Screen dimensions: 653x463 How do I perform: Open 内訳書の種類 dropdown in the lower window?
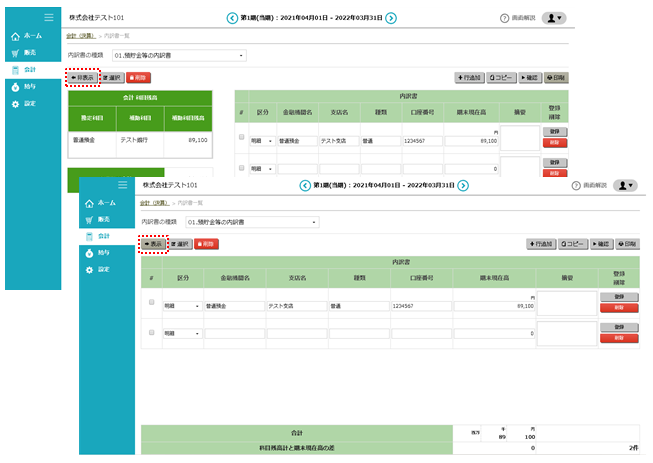(252, 221)
